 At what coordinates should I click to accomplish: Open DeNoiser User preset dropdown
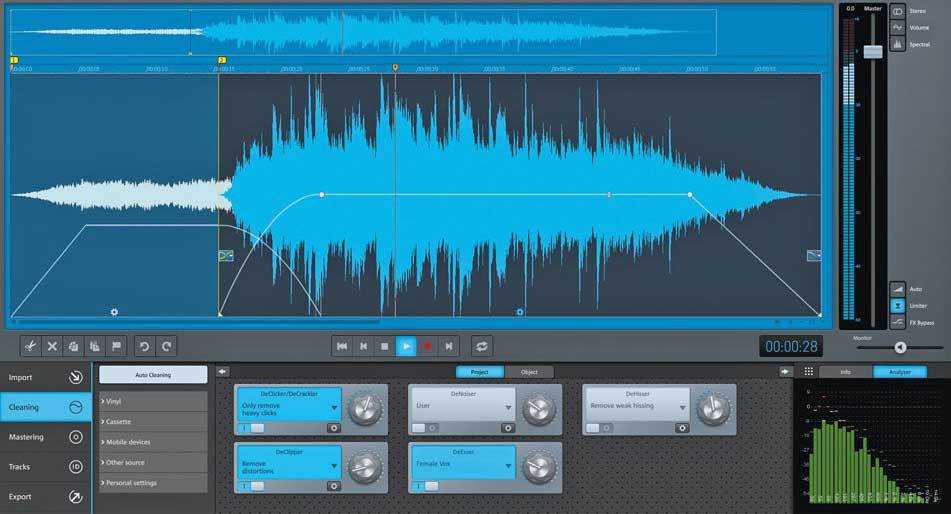tap(508, 408)
